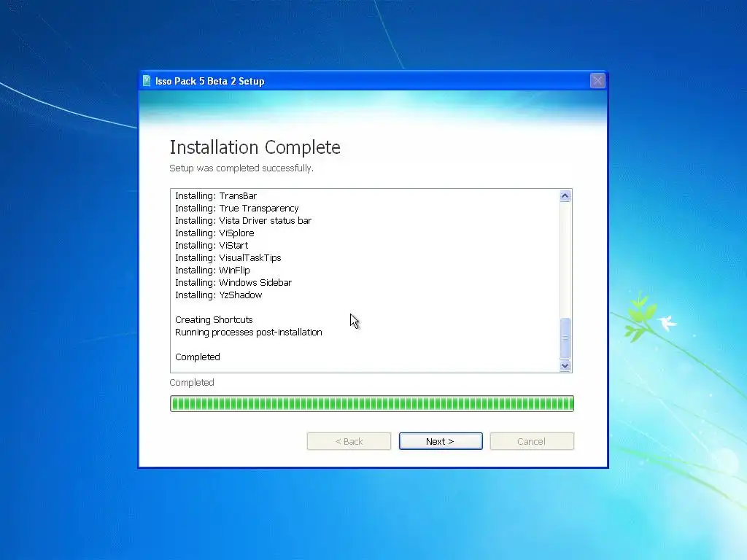
Task: Click 'Setup was completed successfully.' text
Action: click(x=241, y=168)
